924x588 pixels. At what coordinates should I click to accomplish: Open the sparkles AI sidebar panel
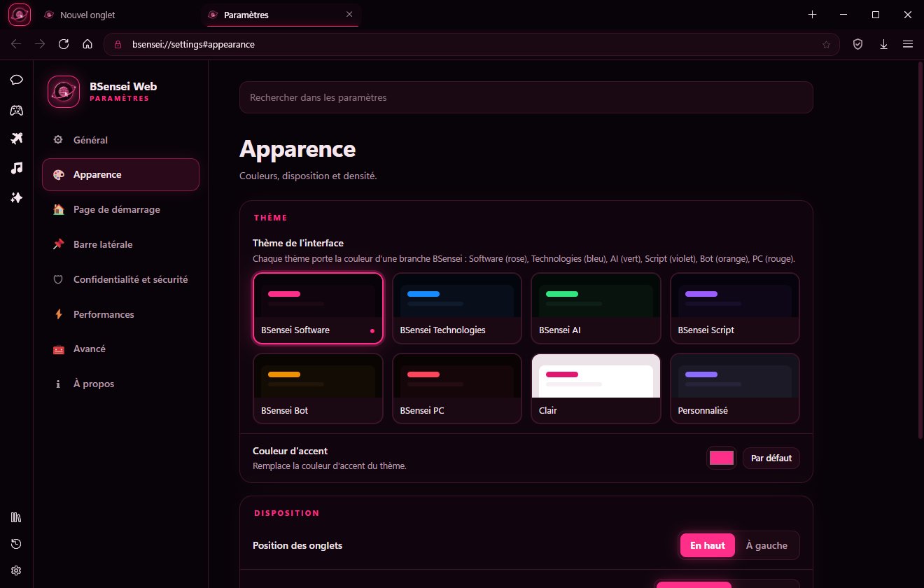[x=17, y=198]
